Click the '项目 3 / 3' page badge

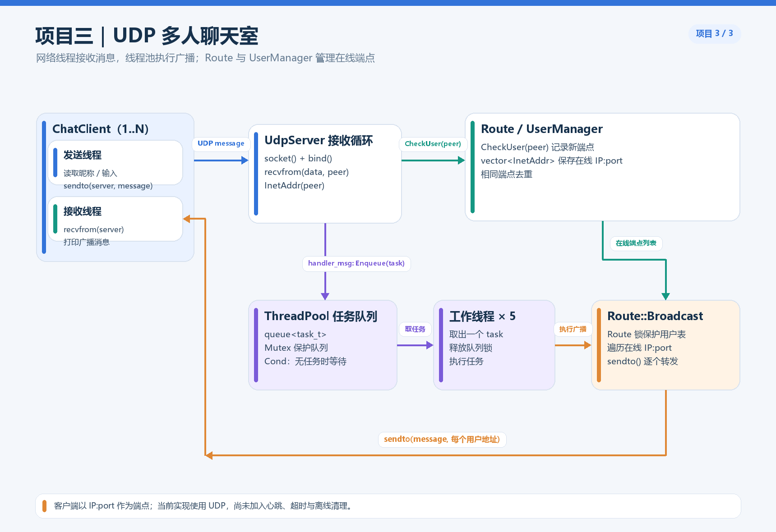tap(715, 34)
